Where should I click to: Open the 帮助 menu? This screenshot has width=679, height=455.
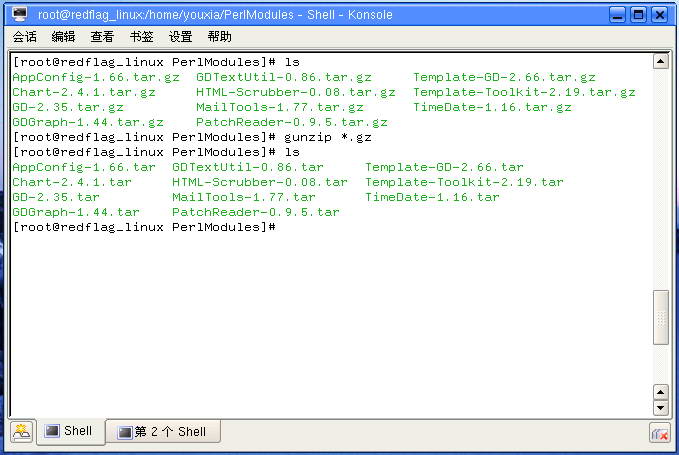[219, 37]
